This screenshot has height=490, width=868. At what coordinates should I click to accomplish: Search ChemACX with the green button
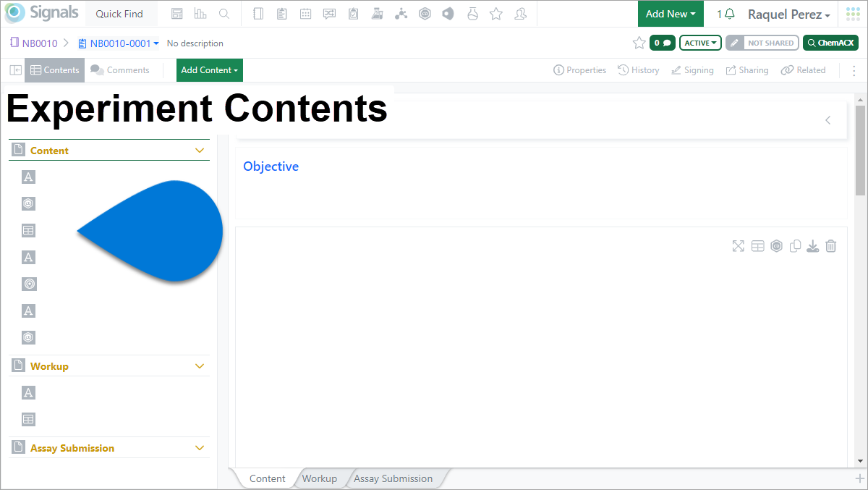pos(830,43)
